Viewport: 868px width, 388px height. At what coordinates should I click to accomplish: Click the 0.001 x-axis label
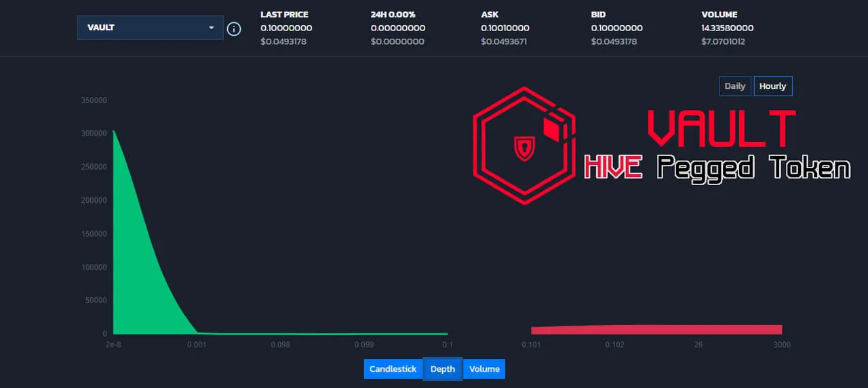pos(197,345)
